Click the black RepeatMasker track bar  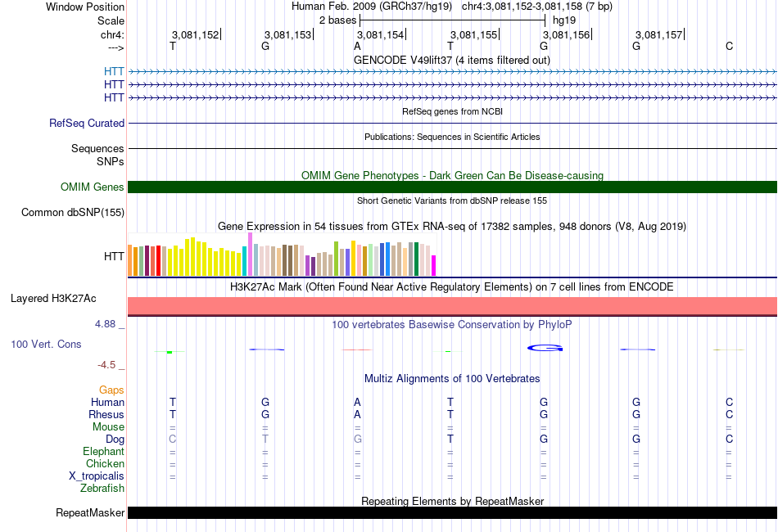tap(452, 512)
